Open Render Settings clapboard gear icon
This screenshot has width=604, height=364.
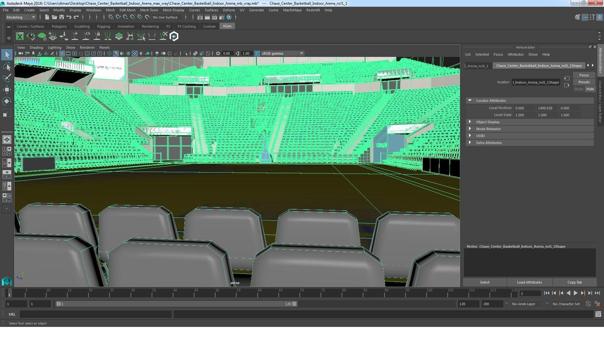(x=222, y=17)
